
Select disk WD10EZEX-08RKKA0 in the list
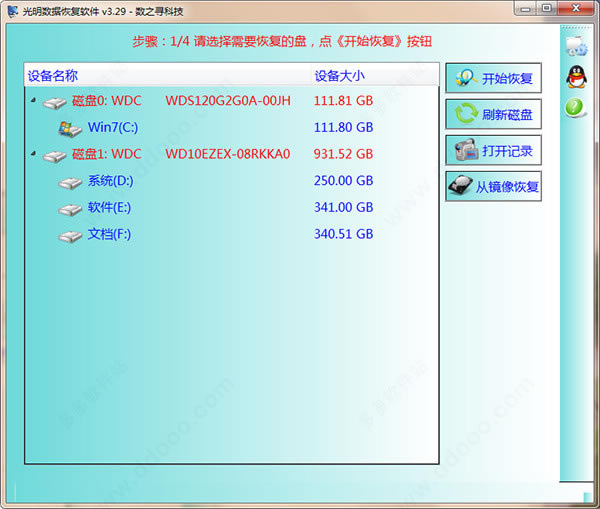[227, 155]
